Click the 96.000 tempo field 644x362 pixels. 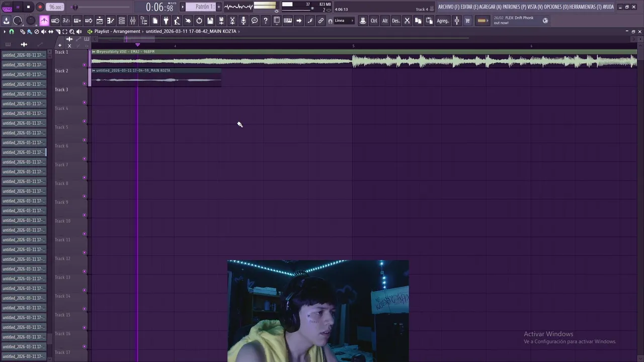point(55,7)
